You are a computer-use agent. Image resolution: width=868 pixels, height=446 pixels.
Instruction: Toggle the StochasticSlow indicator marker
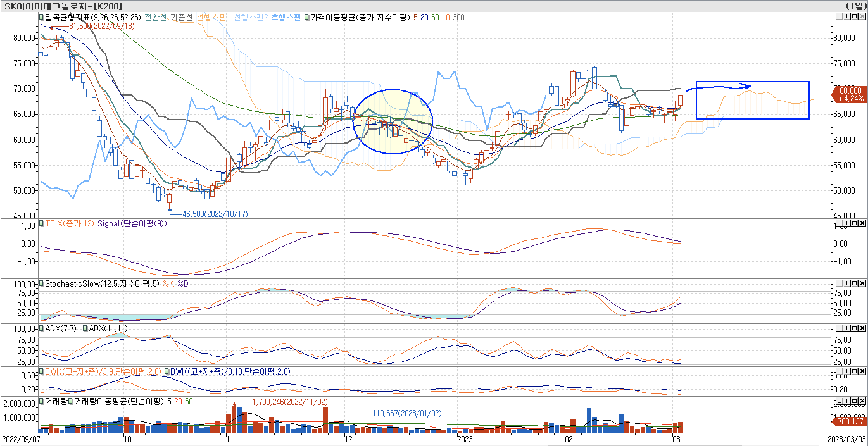[x=41, y=283]
